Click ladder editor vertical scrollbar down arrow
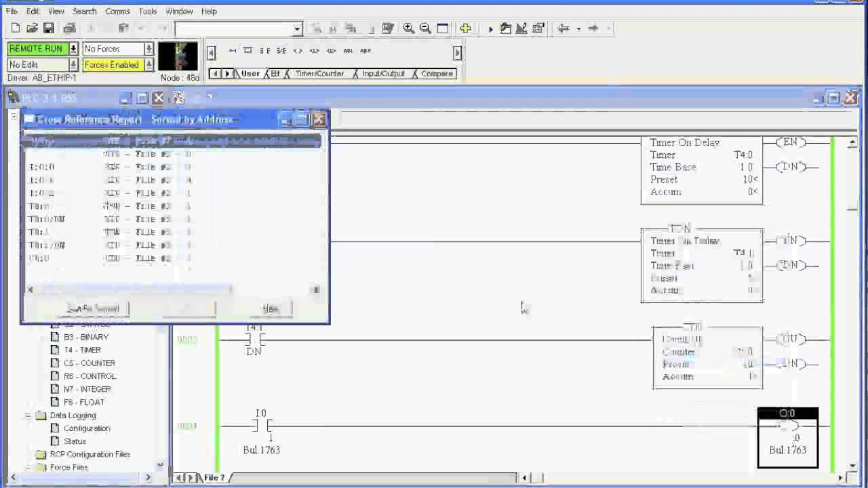Image resolution: width=868 pixels, height=488 pixels. tap(852, 466)
